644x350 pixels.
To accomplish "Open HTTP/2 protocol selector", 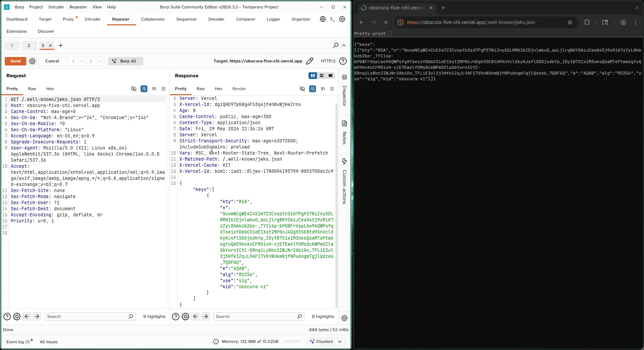I will pos(328,61).
